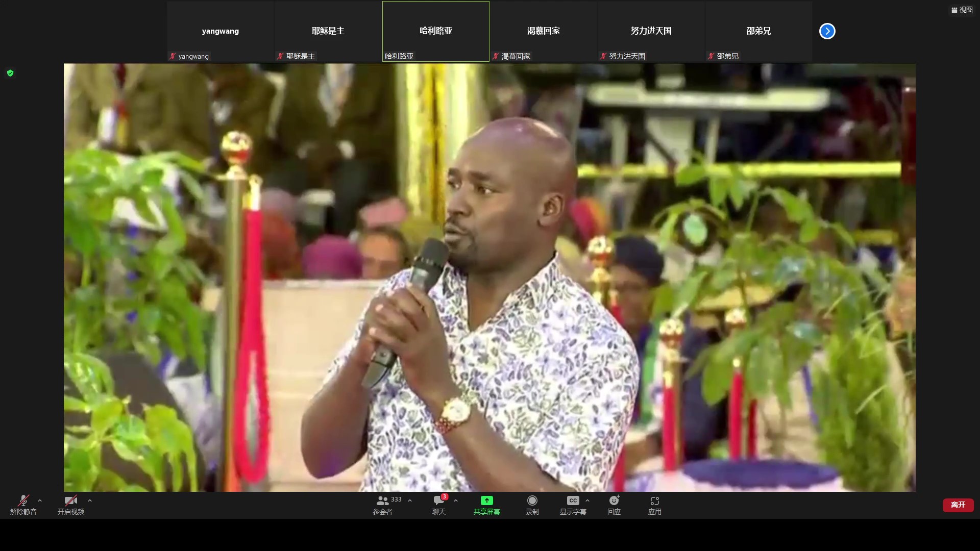Select the yangwang participant thumbnail
The height and width of the screenshot is (551, 980).
(220, 31)
